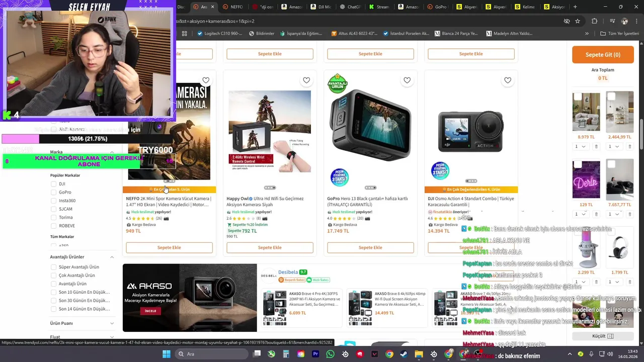This screenshot has height=362, width=644.
Task: Switch to the Kelime browser tab
Action: [x=525, y=7]
